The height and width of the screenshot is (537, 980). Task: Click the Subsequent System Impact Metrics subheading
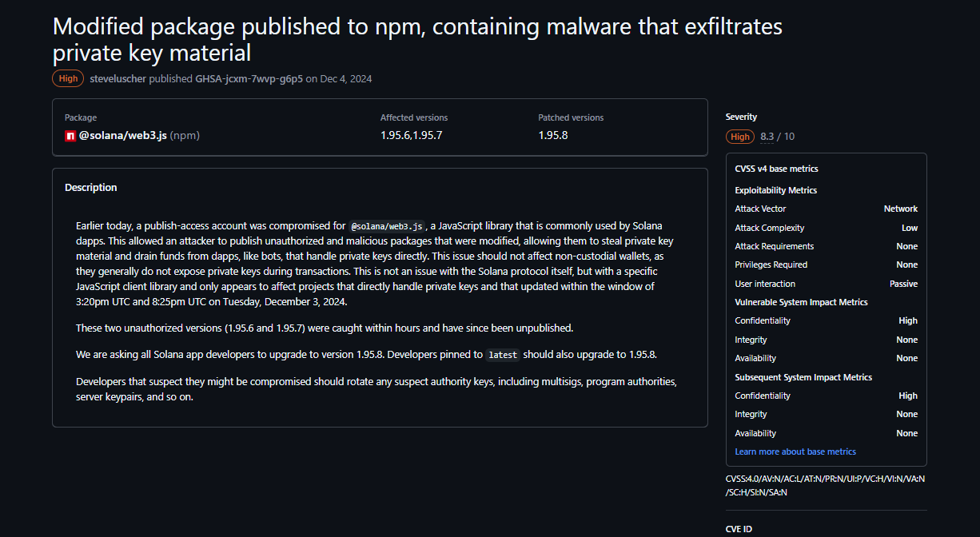click(803, 377)
